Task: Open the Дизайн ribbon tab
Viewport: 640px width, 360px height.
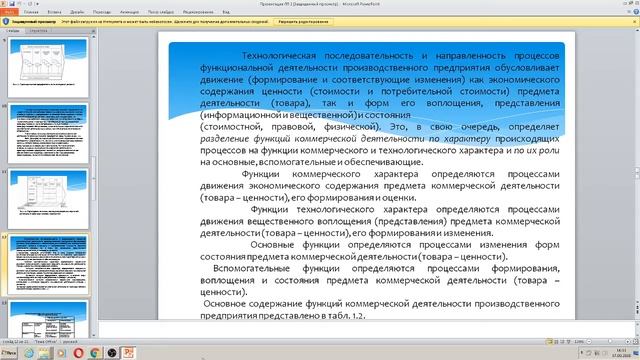Action: click(77, 12)
